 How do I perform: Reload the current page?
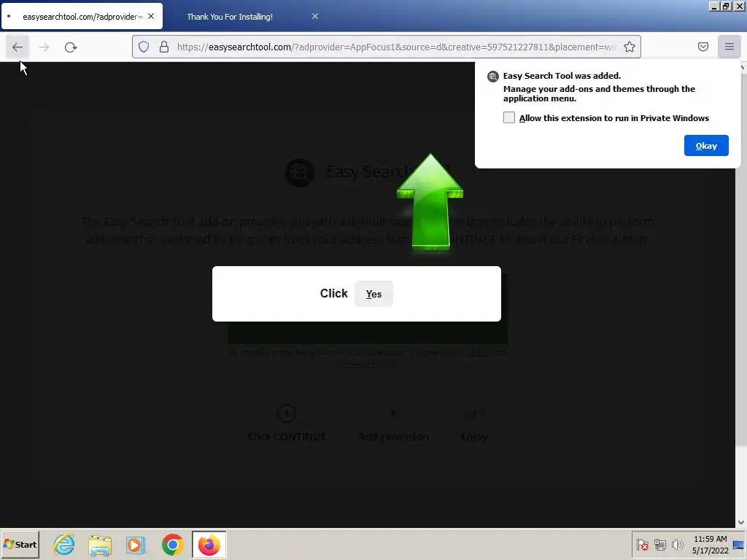[x=71, y=47]
